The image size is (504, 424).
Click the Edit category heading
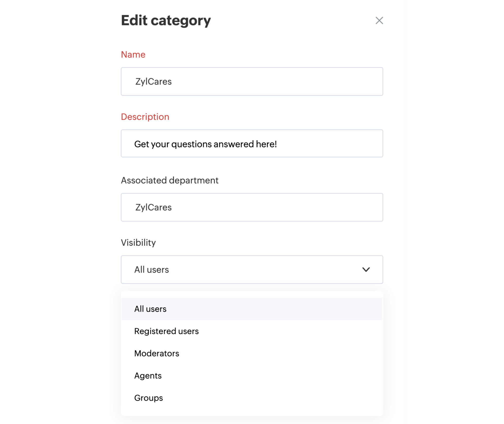[x=166, y=21]
